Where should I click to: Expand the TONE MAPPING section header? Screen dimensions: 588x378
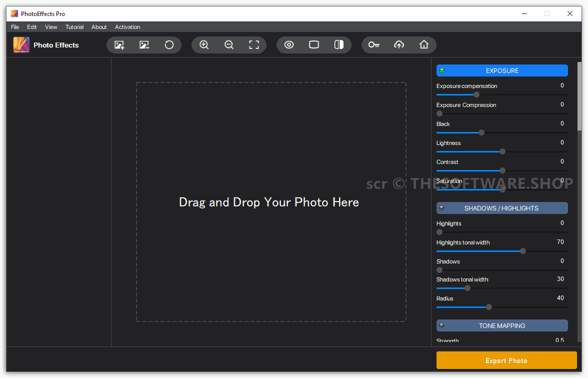[502, 325]
